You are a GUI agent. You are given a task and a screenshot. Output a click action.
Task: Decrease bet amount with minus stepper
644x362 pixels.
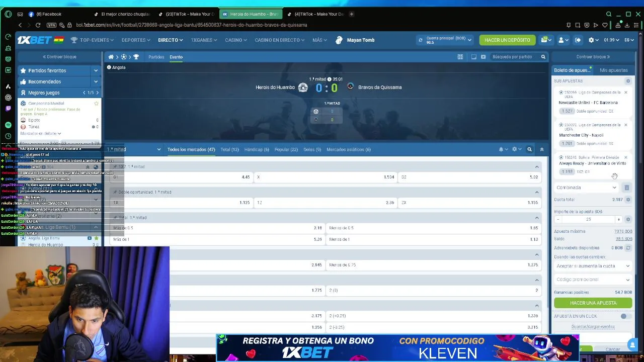557,219
